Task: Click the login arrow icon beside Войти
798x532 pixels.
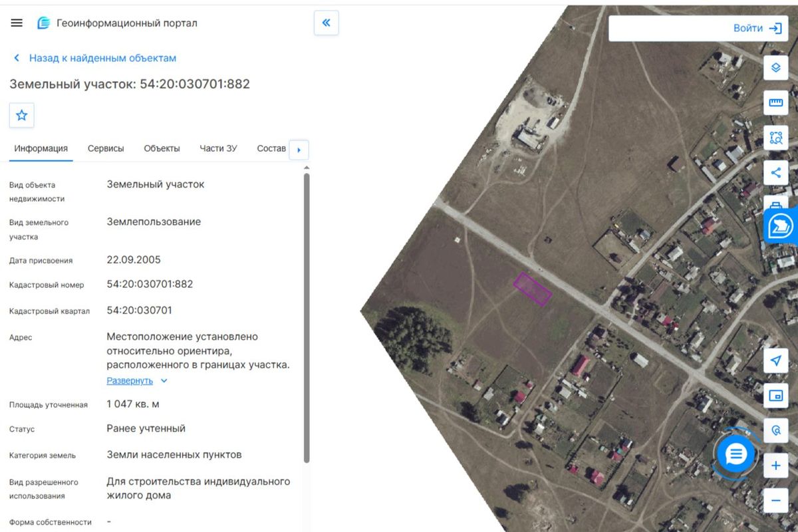Action: (x=775, y=29)
